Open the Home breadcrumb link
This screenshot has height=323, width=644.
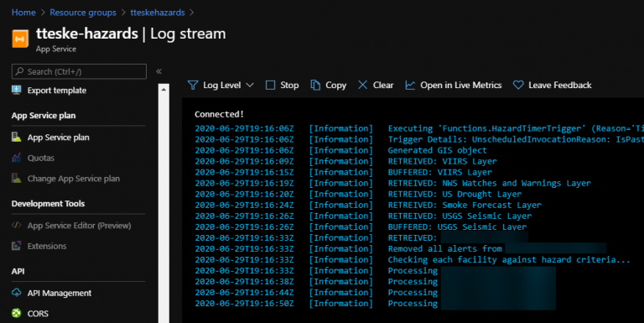tap(23, 13)
